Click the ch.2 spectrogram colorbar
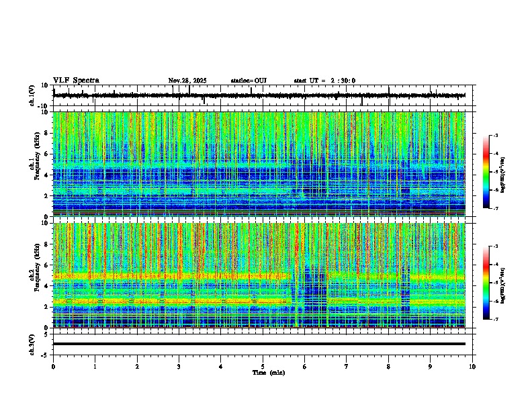532x411 pixels. click(x=486, y=283)
